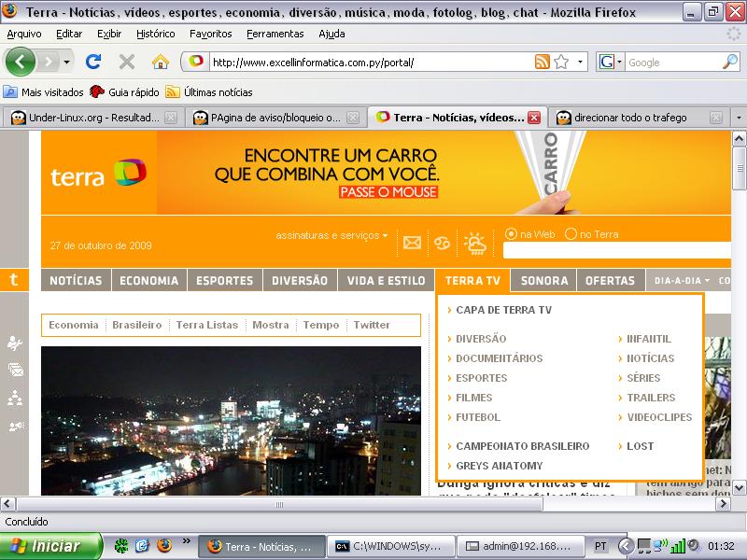The height and width of the screenshot is (560, 747).
Task: Click the city night photo thumbnail
Action: click(x=231, y=421)
